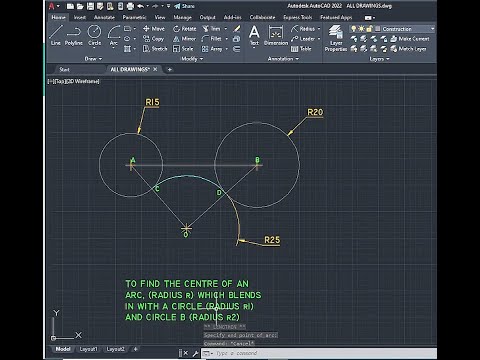This screenshot has height=360, width=480.
Task: Expand the Layers panel
Action: (x=379, y=59)
